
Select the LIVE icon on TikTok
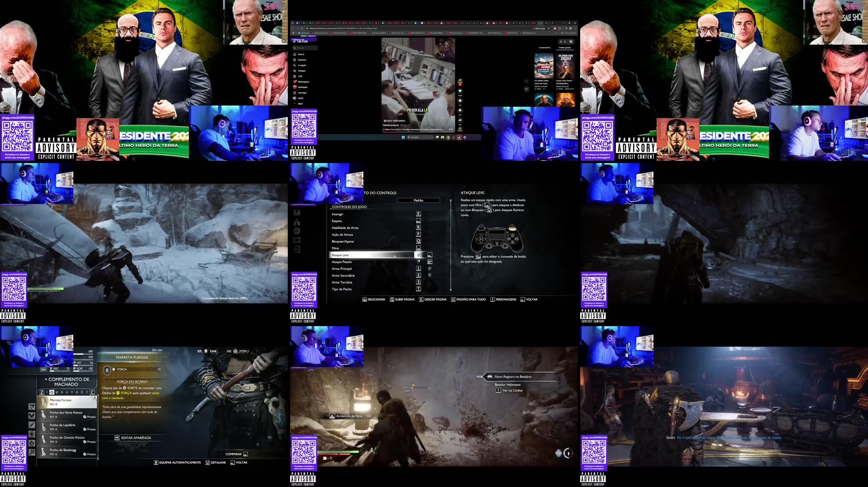[x=295, y=76]
